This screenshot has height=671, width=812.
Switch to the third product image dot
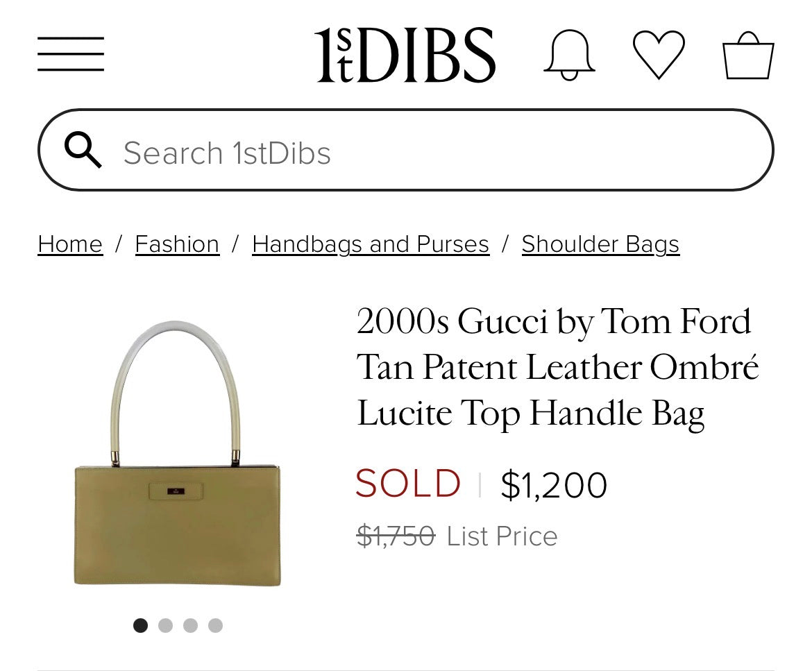pyautogui.click(x=191, y=625)
